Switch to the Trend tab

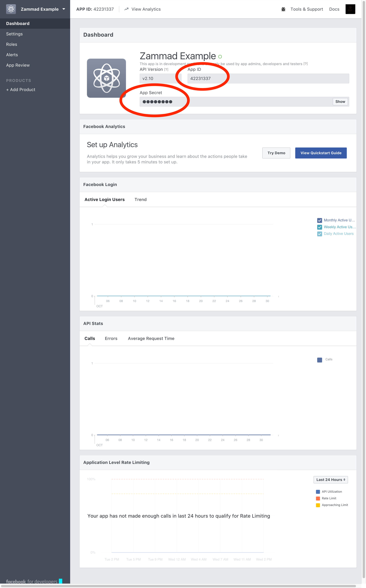tap(140, 199)
